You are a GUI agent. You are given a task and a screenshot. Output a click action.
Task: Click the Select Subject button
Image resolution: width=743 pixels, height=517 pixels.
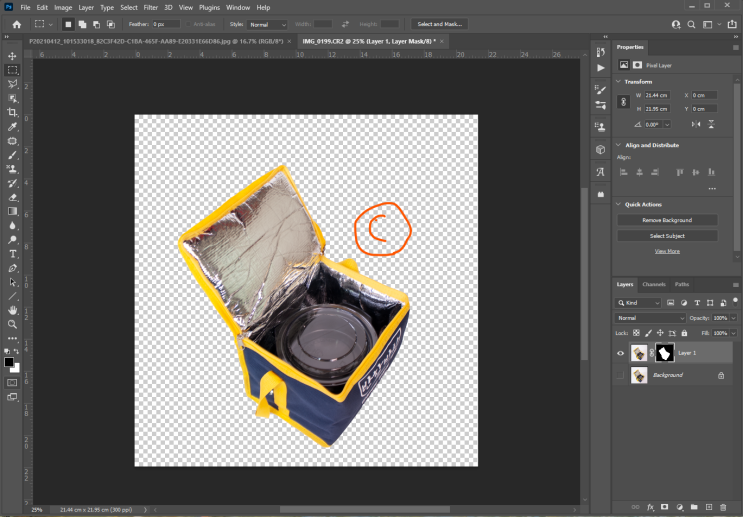667,236
